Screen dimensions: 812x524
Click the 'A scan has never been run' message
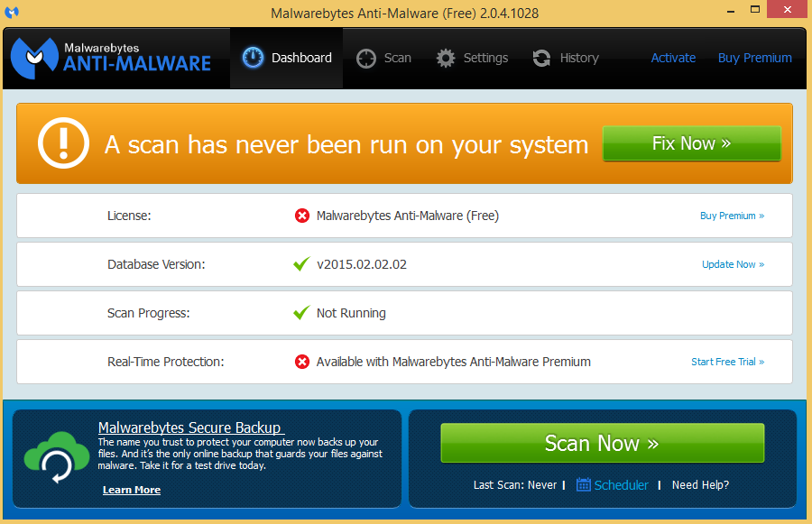coord(346,144)
